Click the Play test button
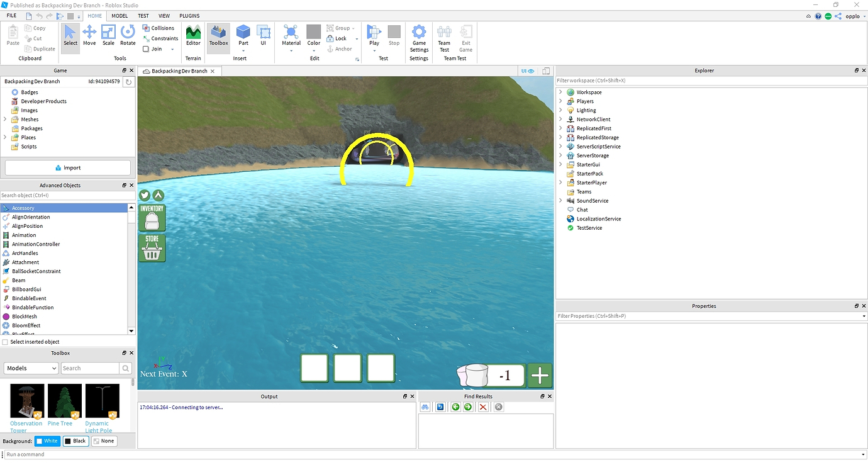The width and height of the screenshot is (868, 467). [374, 34]
